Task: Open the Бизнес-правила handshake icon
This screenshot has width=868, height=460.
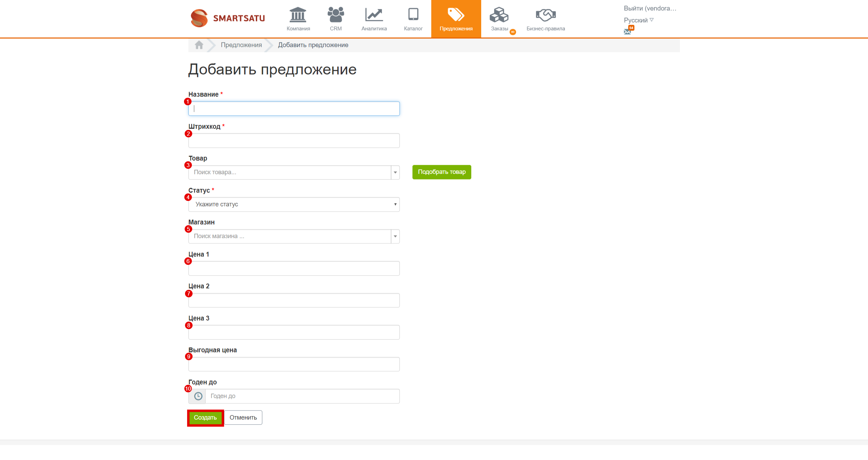Action: click(x=545, y=15)
